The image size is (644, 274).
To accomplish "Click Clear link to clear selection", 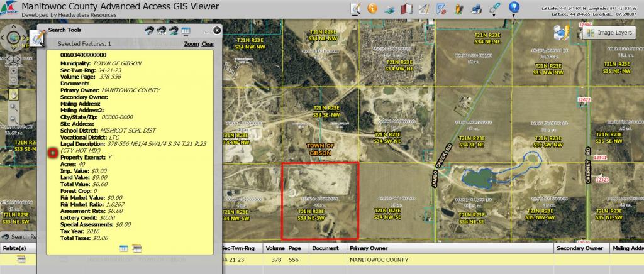I will coord(208,44).
